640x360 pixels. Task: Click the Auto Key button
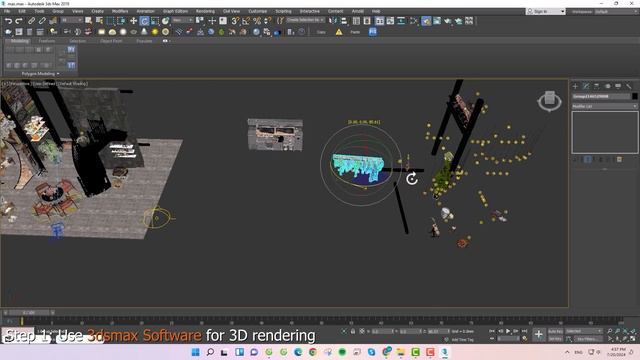click(x=555, y=331)
